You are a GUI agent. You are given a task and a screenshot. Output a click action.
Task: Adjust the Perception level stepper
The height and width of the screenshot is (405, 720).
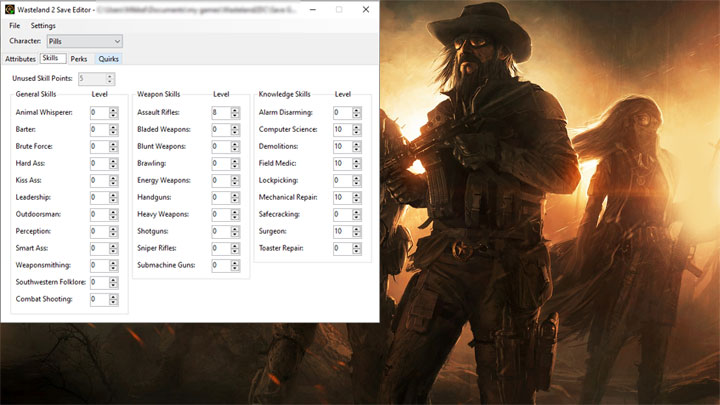(x=113, y=231)
